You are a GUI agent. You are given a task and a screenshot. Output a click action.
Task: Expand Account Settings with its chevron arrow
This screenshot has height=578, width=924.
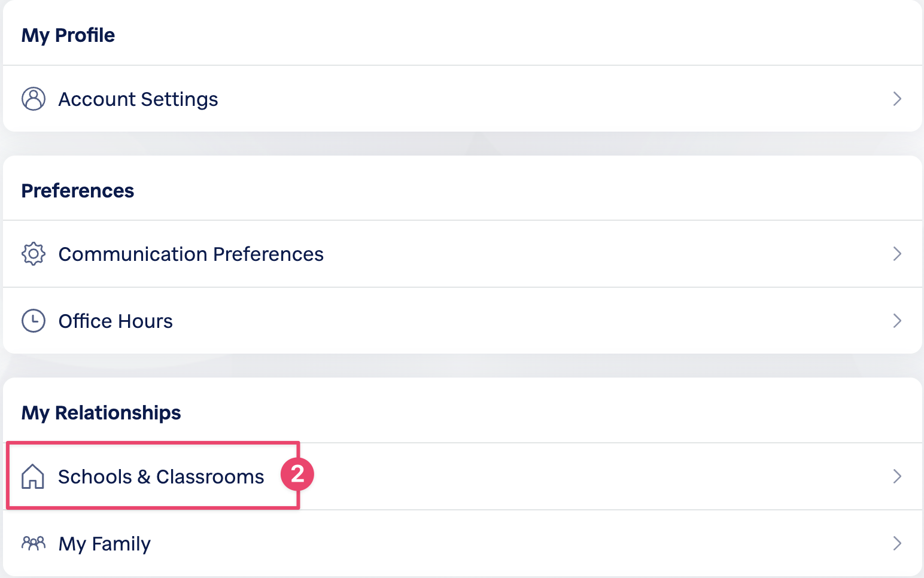896,99
